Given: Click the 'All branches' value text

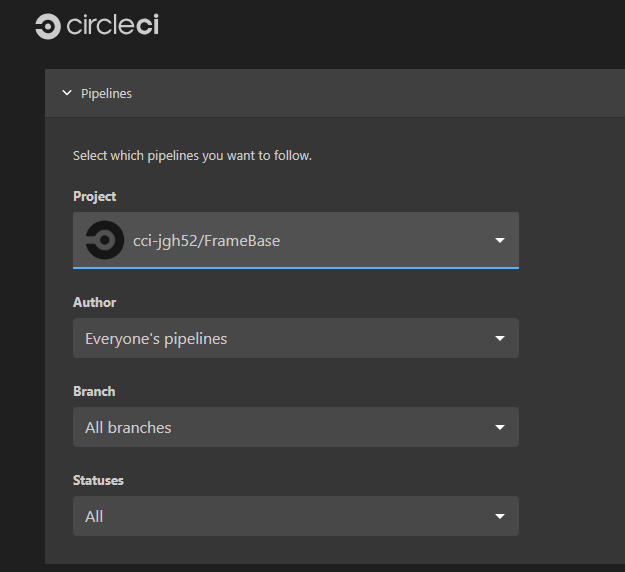Looking at the screenshot, I should [128, 428].
